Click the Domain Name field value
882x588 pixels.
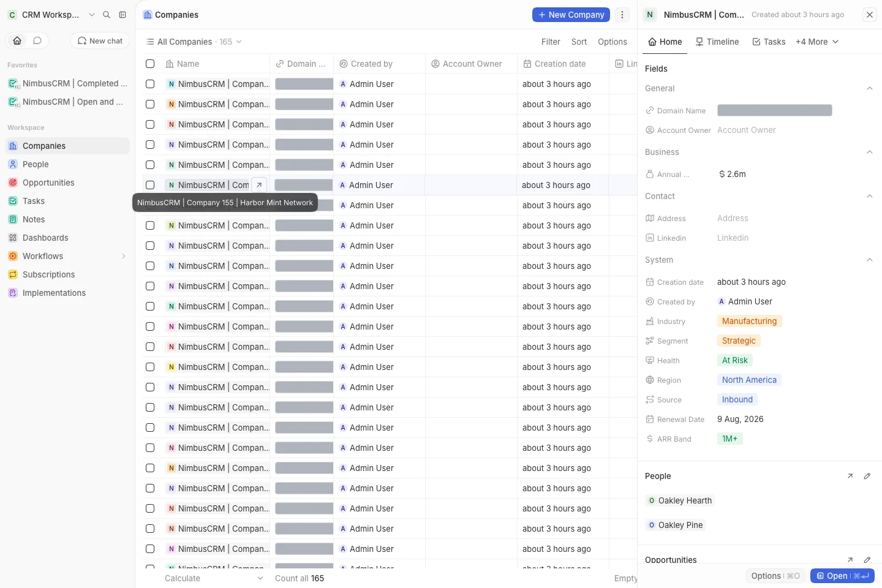tap(775, 110)
